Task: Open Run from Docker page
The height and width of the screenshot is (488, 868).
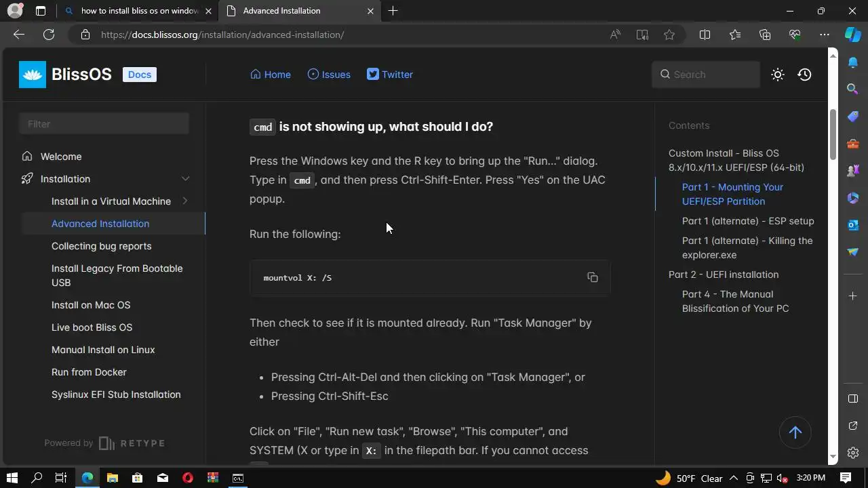Action: tap(89, 372)
